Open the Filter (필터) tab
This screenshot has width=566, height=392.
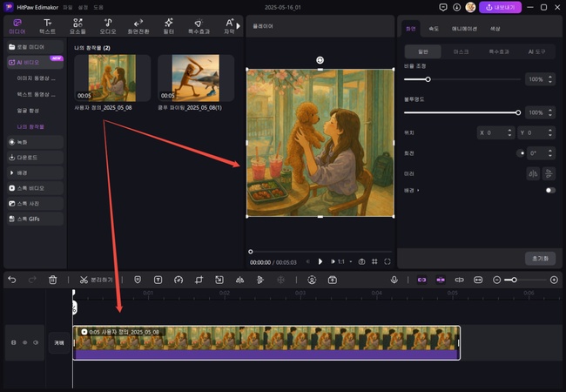tap(169, 26)
